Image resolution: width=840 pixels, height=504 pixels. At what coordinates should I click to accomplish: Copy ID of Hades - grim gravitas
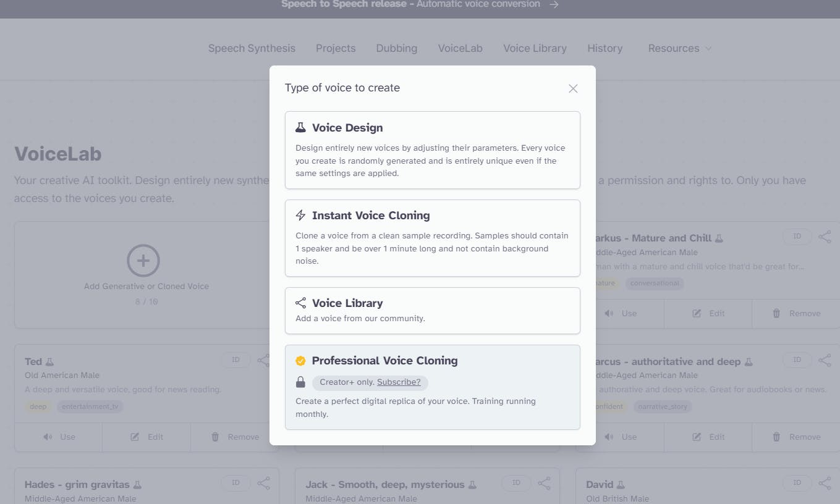pos(235,483)
